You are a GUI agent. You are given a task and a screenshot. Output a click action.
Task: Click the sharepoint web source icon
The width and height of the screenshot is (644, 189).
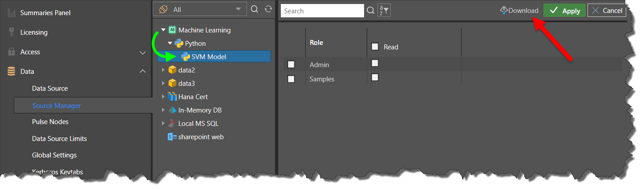point(172,137)
